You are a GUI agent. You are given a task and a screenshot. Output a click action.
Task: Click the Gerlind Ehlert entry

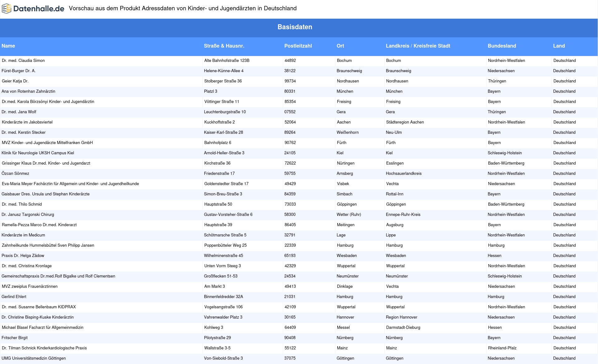(x=14, y=297)
